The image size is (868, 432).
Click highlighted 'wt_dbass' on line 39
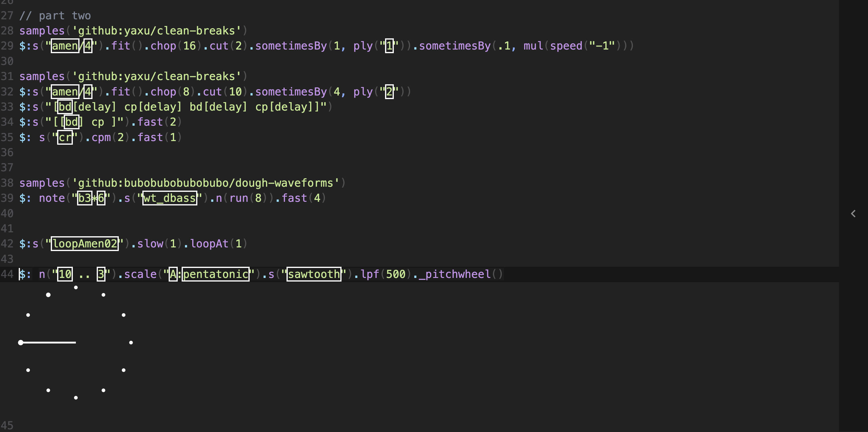point(170,198)
